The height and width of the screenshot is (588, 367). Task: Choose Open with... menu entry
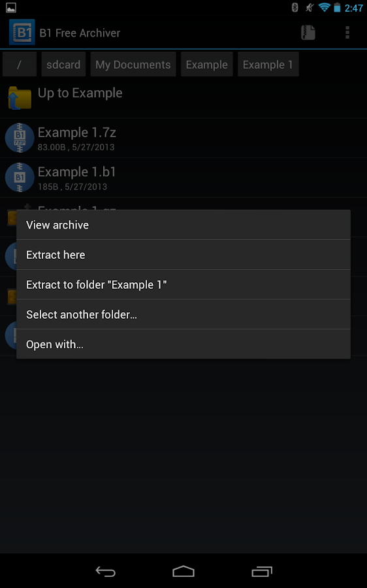tap(183, 344)
